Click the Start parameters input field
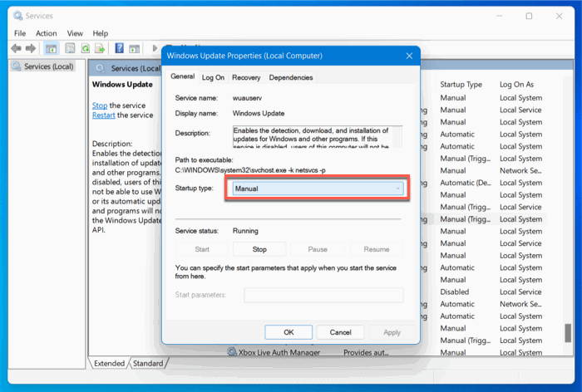Image resolution: width=582 pixels, height=392 pixels. tap(323, 295)
